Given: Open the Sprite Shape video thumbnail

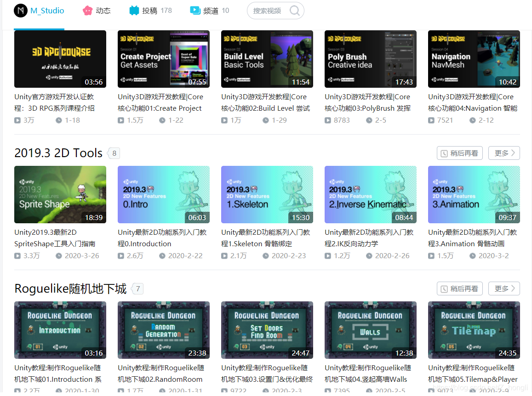Looking at the screenshot, I should [x=60, y=195].
